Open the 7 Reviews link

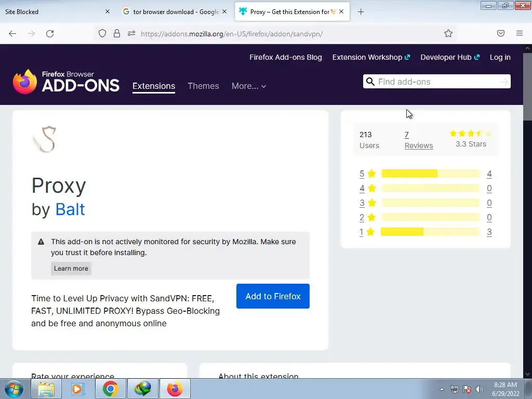tap(419, 140)
